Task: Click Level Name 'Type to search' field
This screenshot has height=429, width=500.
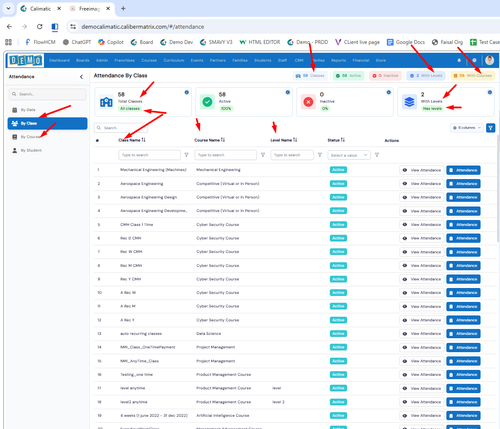Action: 292,155
